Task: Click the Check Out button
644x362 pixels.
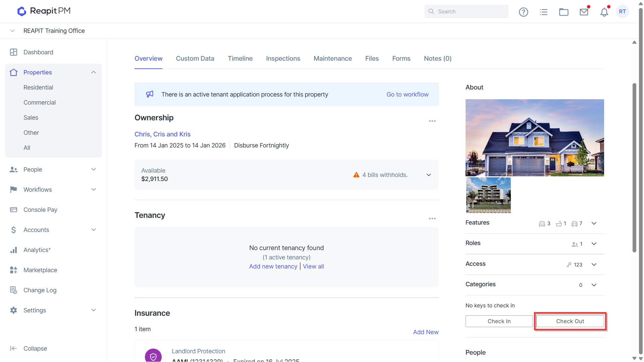Action: tap(570, 321)
